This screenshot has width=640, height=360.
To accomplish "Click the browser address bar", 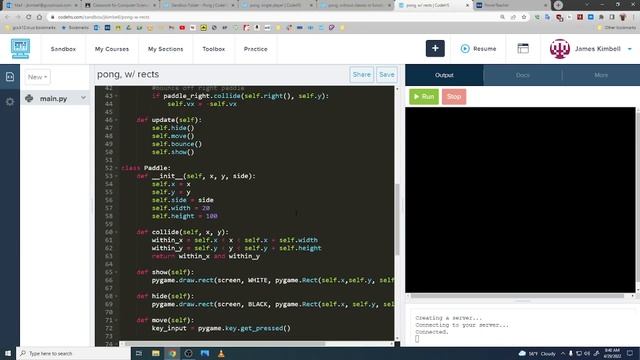I will 273,17.
